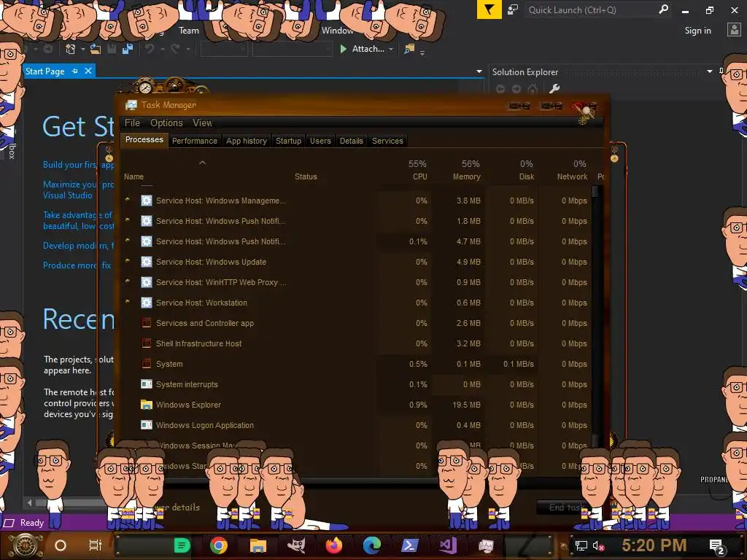Open the View menu in Task Manager
The image size is (747, 560).
[x=202, y=122]
